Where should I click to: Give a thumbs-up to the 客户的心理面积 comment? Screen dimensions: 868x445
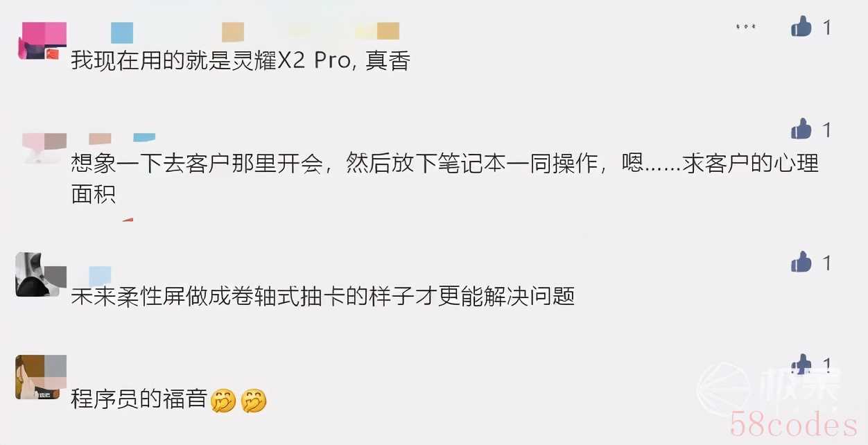click(801, 129)
